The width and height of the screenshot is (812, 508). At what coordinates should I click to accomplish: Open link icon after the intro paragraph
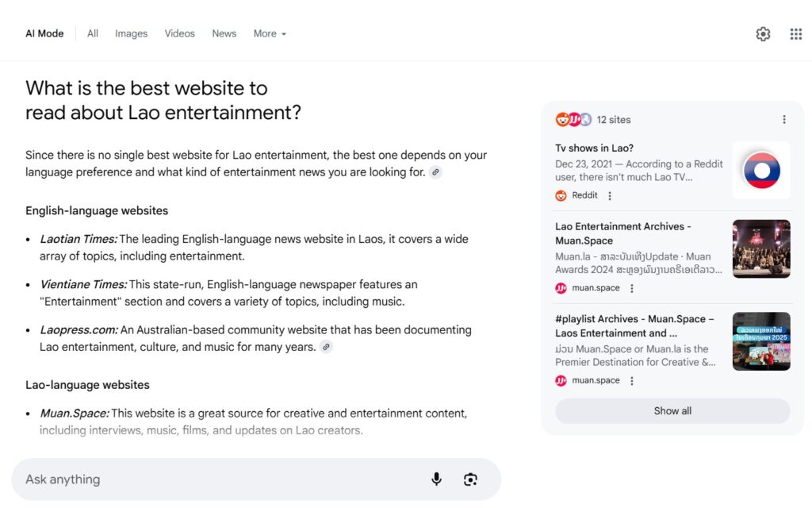(435, 172)
